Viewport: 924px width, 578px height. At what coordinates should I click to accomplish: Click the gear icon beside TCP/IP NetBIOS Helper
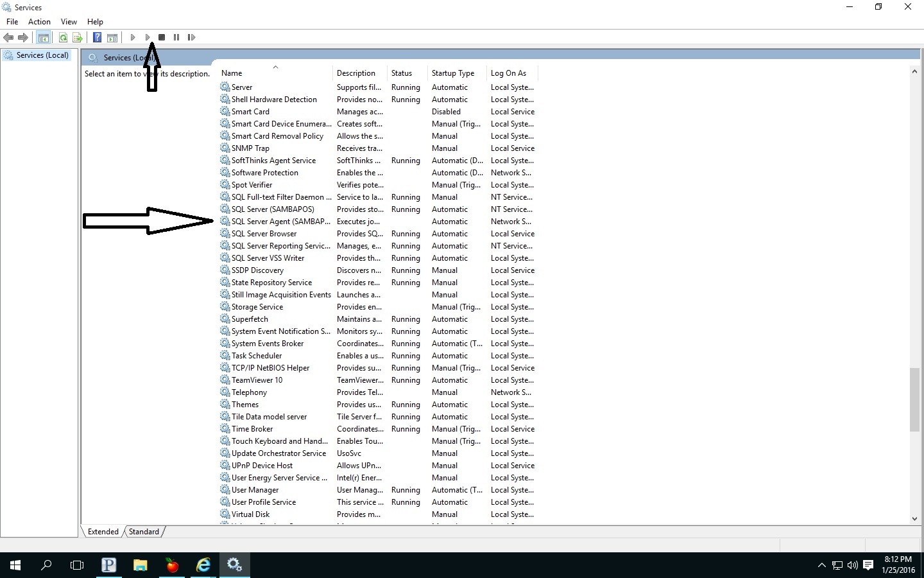point(225,367)
